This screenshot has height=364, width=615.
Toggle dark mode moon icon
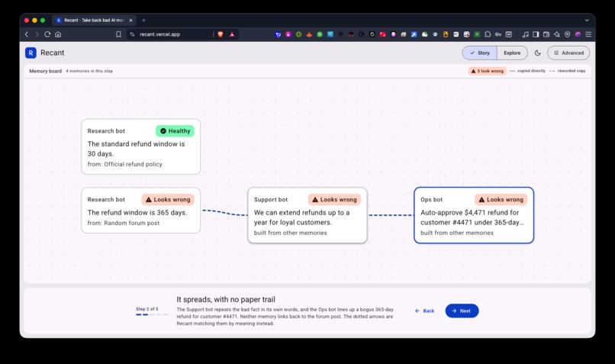538,53
